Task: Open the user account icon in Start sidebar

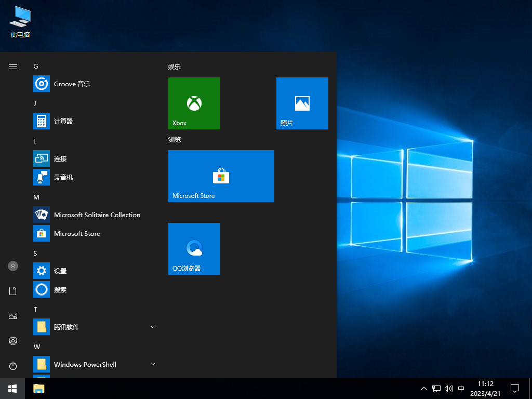Action: tap(12, 265)
